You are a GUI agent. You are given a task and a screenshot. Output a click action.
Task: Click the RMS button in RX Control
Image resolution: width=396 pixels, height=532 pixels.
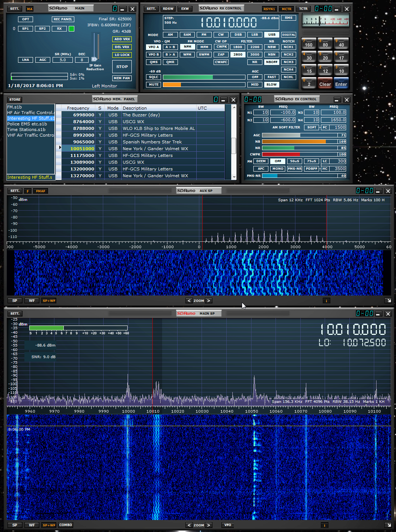pos(288,18)
